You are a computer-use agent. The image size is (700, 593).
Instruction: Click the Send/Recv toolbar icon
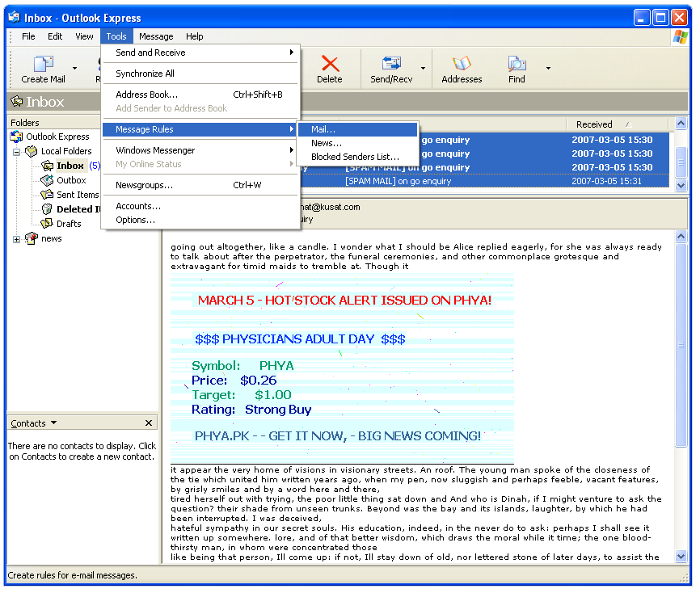[x=391, y=64]
